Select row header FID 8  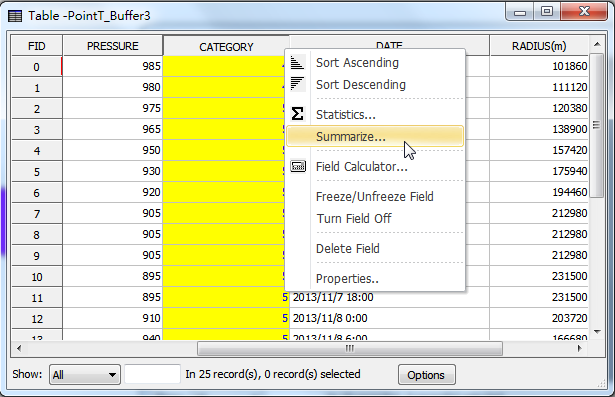pos(36,235)
